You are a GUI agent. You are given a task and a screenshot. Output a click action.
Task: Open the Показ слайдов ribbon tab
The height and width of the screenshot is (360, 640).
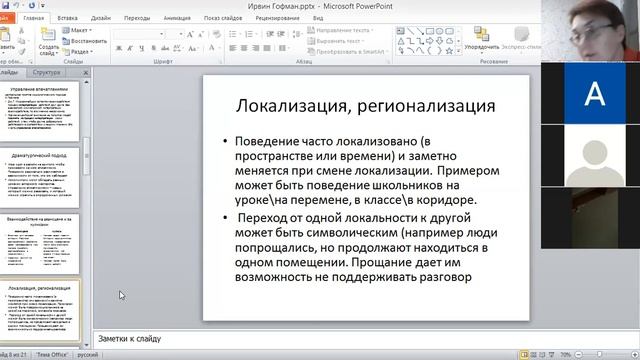(223, 18)
